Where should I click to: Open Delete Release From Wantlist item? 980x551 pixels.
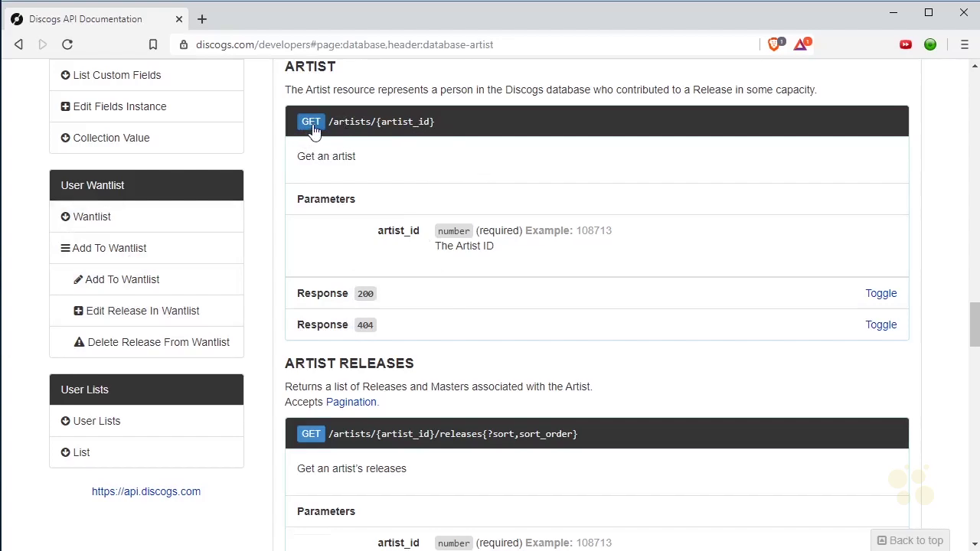pos(146,342)
